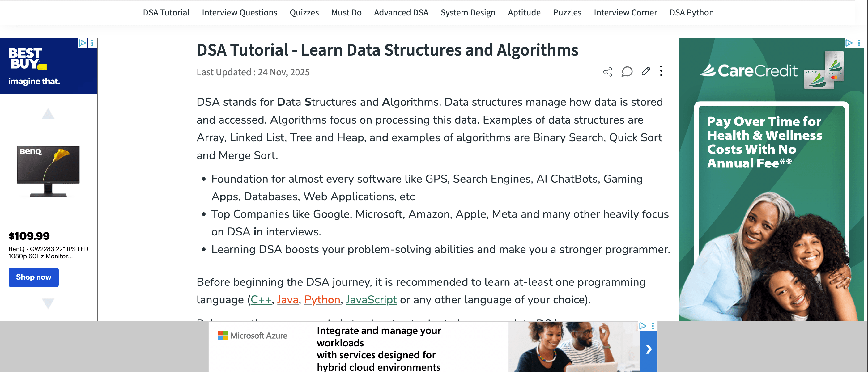Open the comments speech-bubble icon
The image size is (868, 372).
[x=627, y=72]
